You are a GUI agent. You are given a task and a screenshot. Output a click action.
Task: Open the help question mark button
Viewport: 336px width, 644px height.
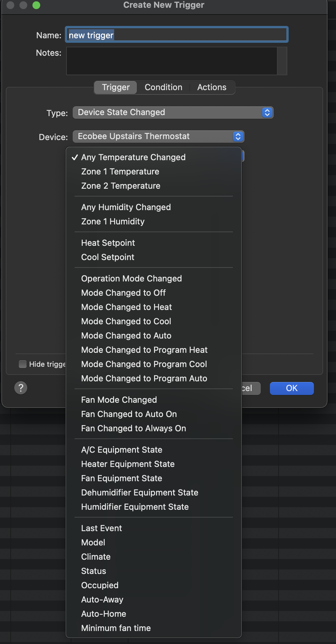21,388
